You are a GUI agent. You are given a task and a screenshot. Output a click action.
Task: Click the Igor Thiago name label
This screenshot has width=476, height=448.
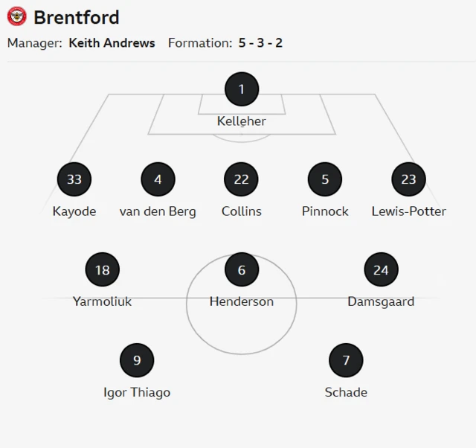[x=137, y=392]
